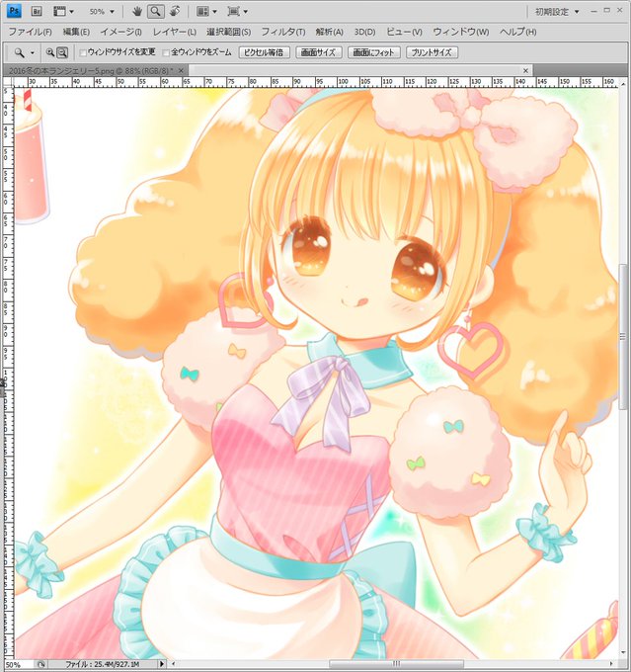Click the horizontal scrollbar right arrow

pos(612,664)
